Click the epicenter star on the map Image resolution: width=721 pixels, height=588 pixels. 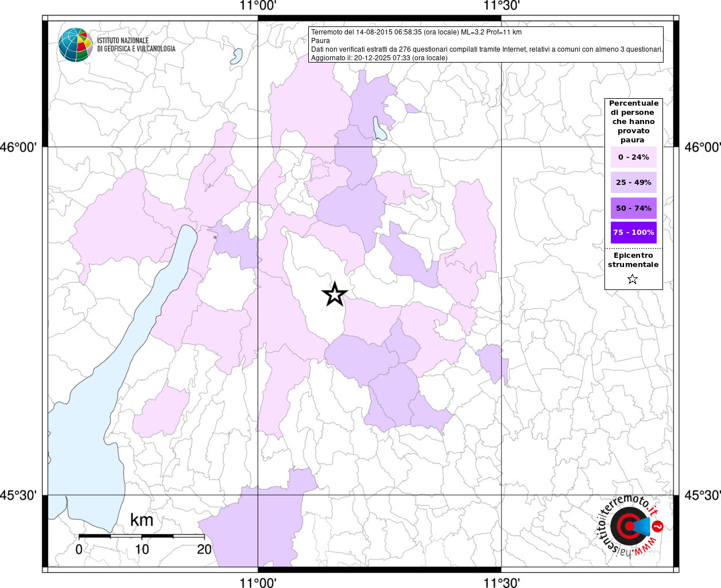pyautogui.click(x=335, y=294)
